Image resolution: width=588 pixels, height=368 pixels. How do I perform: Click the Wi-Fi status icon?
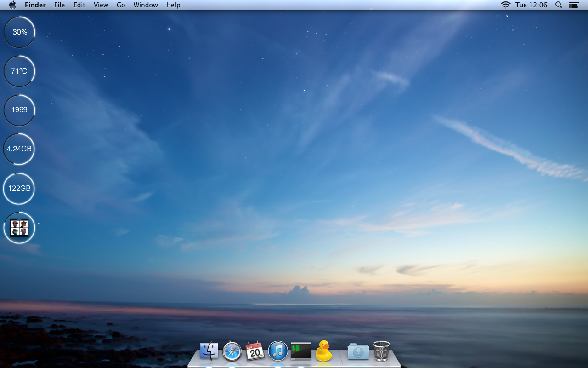[506, 5]
